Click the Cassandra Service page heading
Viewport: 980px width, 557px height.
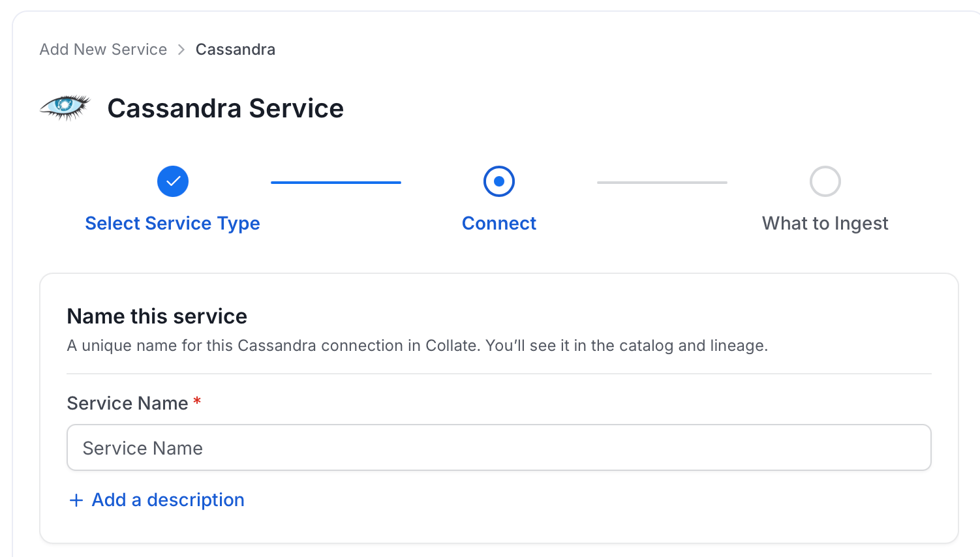pos(226,108)
